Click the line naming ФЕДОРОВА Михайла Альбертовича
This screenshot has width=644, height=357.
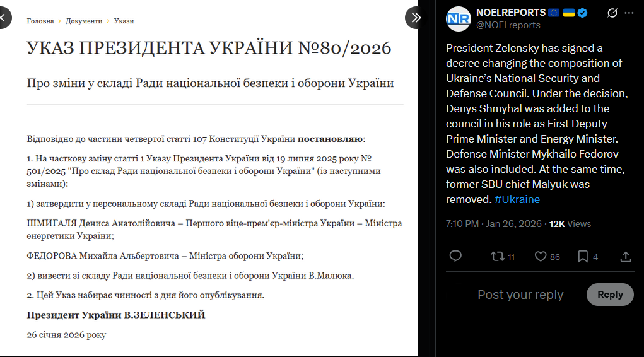[x=165, y=256]
